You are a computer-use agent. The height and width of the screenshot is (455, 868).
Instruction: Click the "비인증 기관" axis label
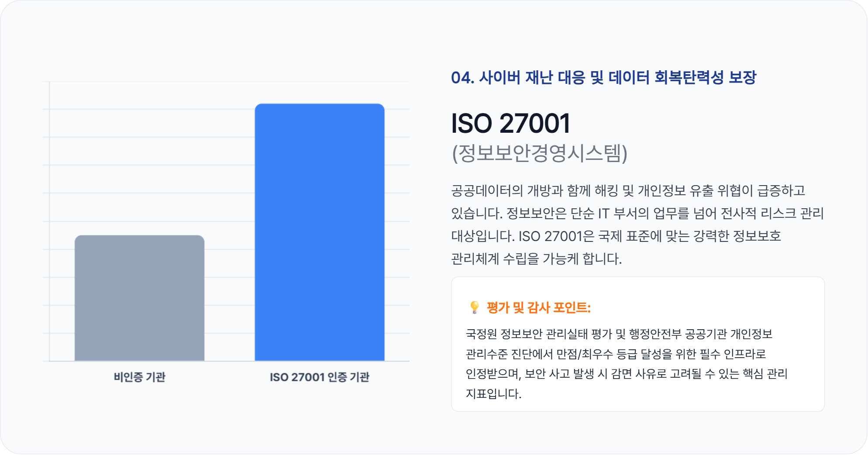(139, 377)
